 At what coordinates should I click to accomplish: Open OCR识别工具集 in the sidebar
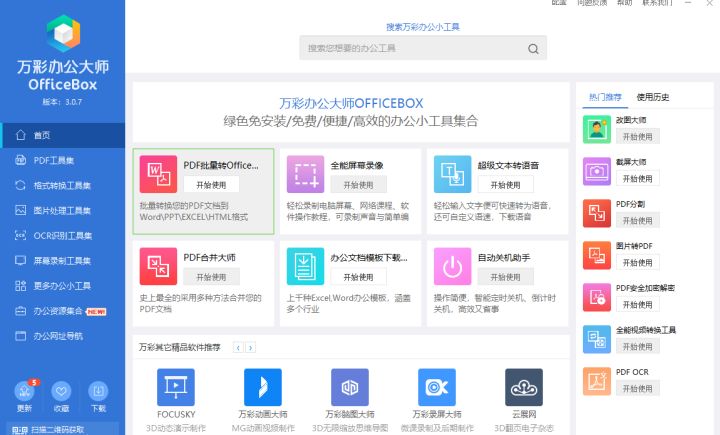(x=62, y=236)
